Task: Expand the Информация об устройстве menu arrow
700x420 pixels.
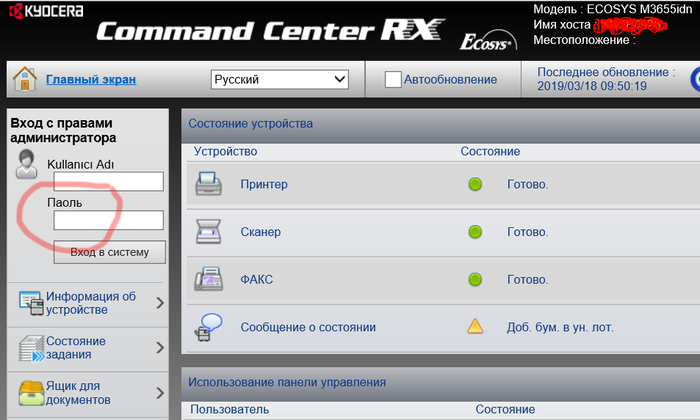Action: (160, 302)
